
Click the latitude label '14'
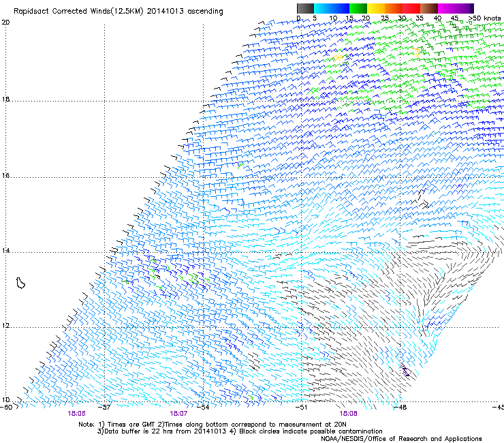[5, 250]
